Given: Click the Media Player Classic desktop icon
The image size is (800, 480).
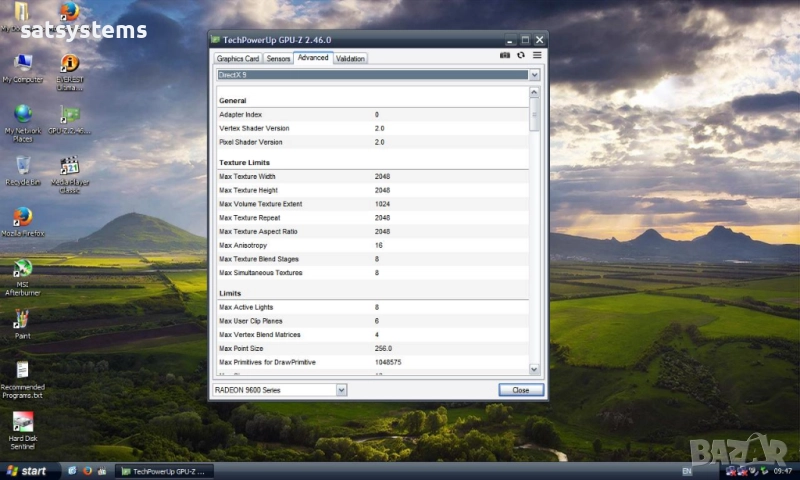Looking at the screenshot, I should click(70, 167).
